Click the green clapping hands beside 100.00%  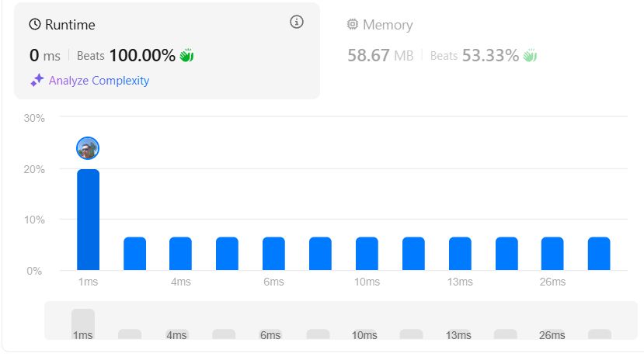pos(186,55)
